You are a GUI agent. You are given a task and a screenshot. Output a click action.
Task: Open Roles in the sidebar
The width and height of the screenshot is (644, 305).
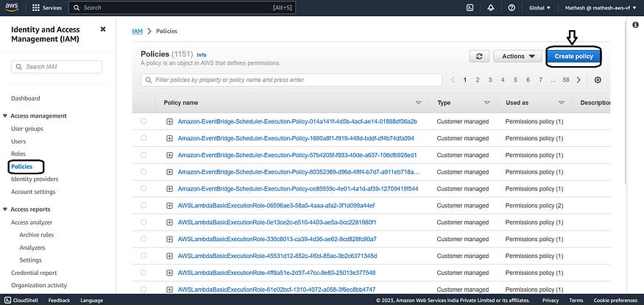coord(18,154)
